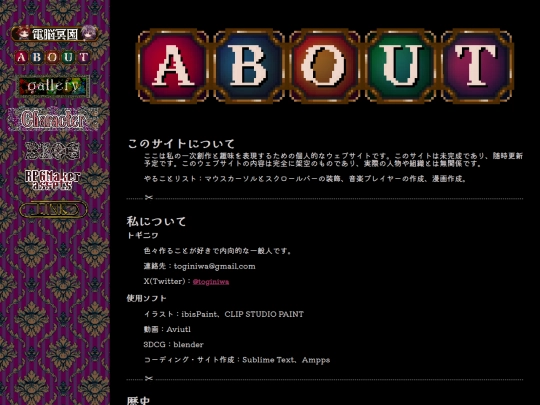
Task: Click the scissors icon below the software list
Action: click(x=148, y=378)
